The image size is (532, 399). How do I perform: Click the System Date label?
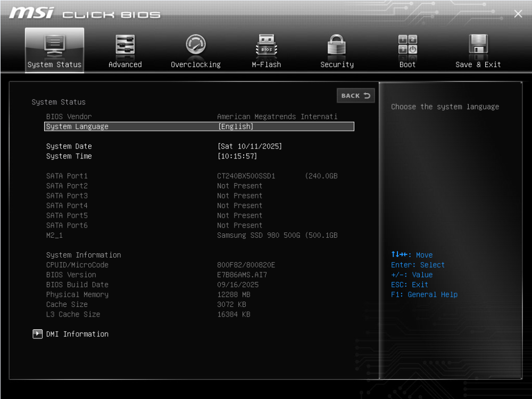pyautogui.click(x=69, y=146)
